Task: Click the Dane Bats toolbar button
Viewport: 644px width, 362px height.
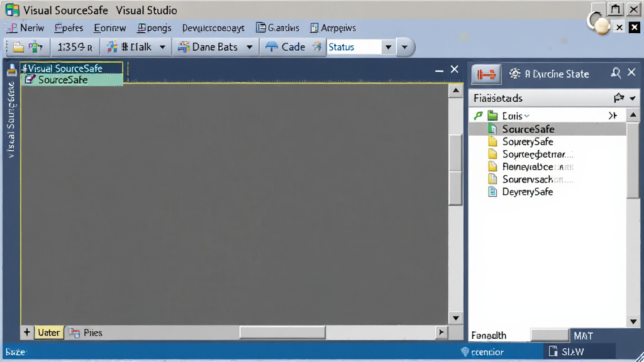Action: click(208, 47)
